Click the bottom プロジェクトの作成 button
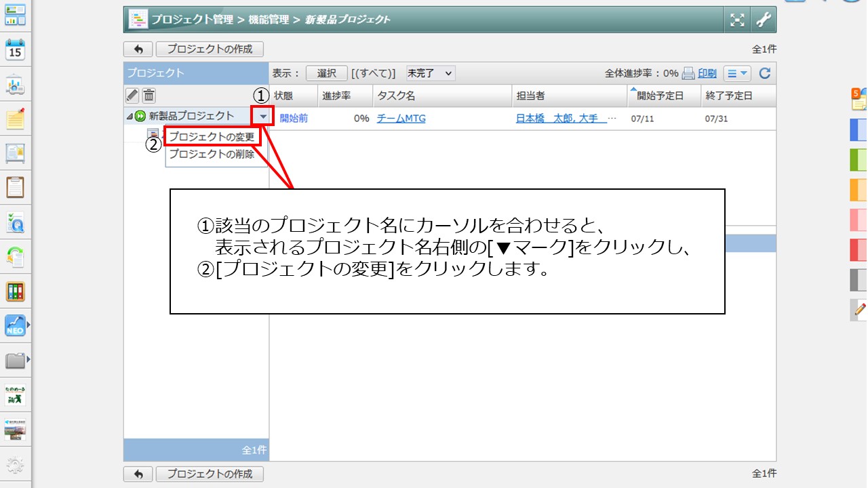 point(210,474)
